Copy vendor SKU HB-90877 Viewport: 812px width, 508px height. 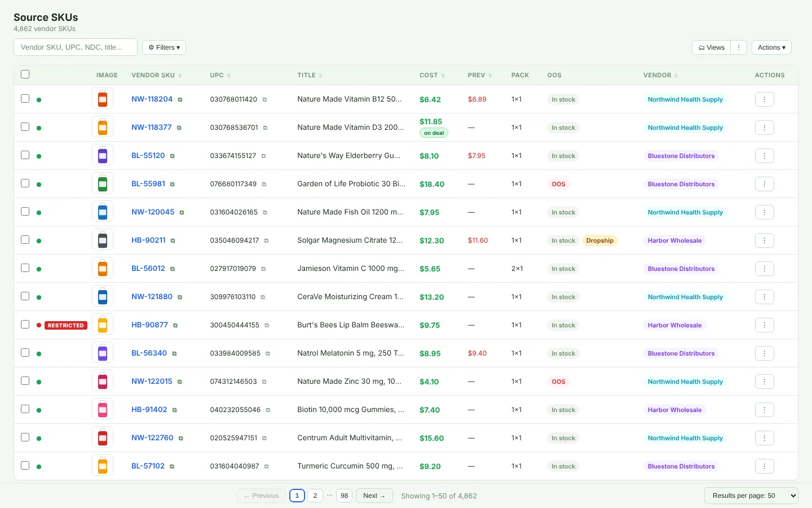click(x=175, y=325)
